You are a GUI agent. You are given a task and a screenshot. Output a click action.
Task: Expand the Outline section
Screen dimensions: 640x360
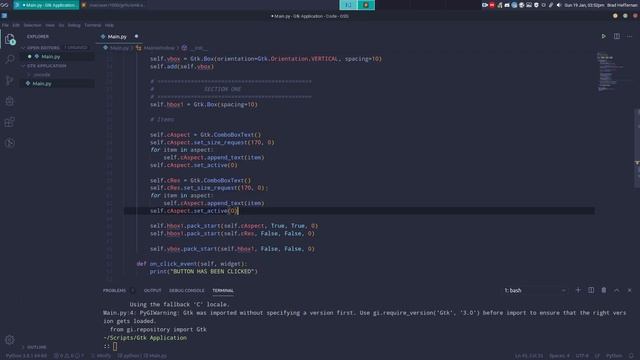click(36, 347)
